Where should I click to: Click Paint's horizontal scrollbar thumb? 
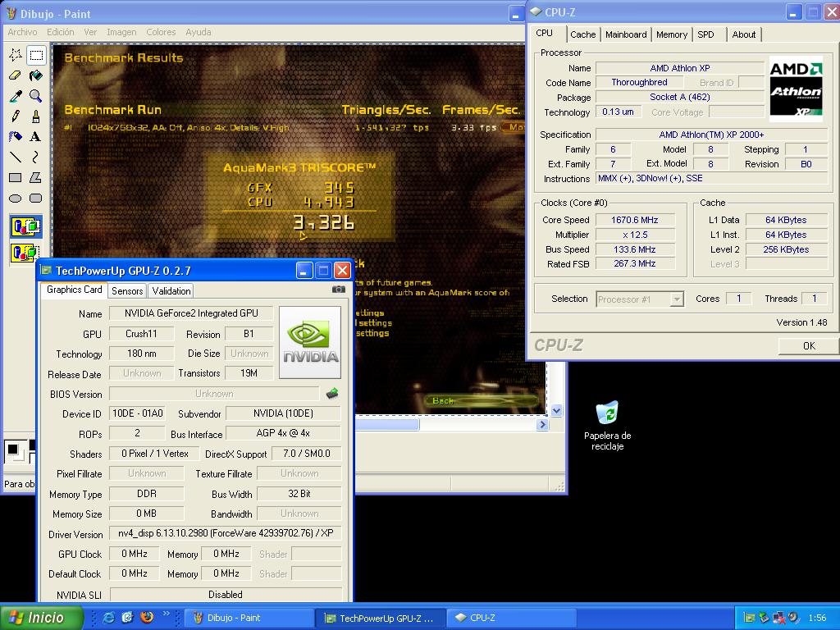pyautogui.click(x=387, y=425)
